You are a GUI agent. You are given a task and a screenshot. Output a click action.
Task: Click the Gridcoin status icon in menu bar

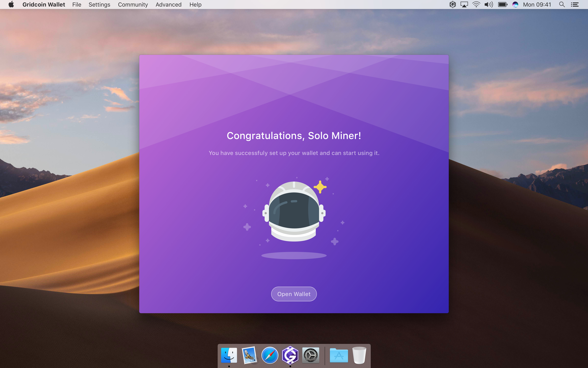coord(452,4)
